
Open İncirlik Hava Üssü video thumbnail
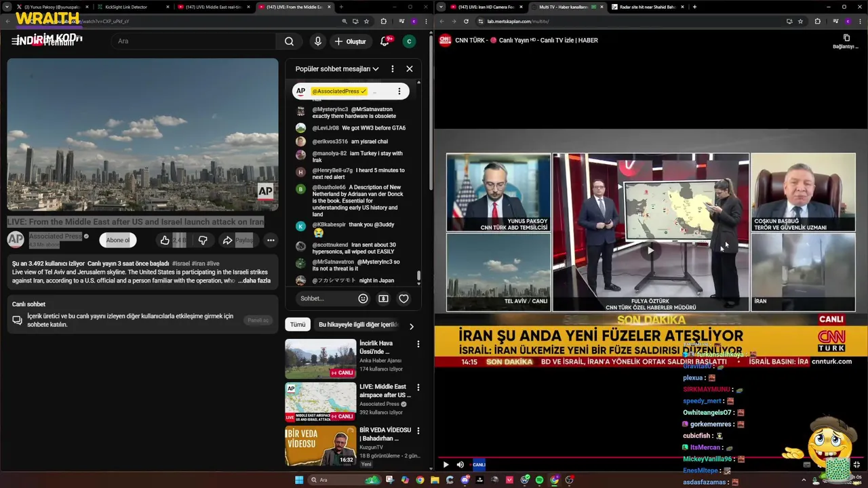(x=320, y=359)
